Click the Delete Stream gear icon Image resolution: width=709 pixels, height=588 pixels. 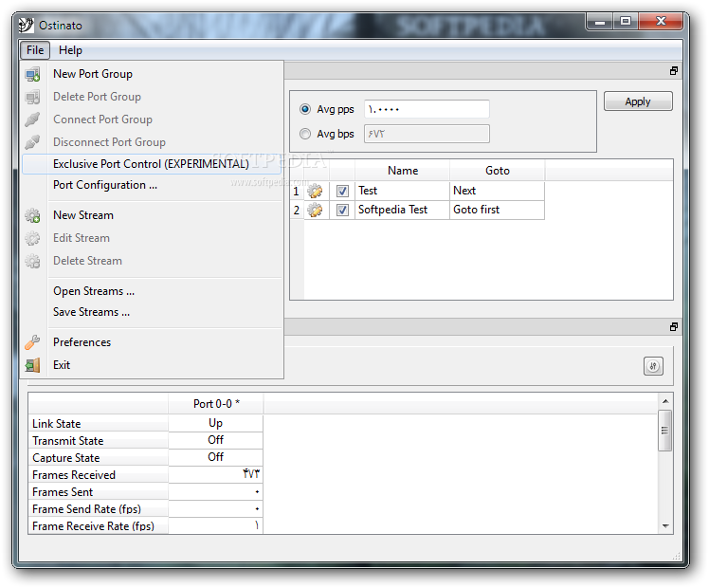pos(32,261)
